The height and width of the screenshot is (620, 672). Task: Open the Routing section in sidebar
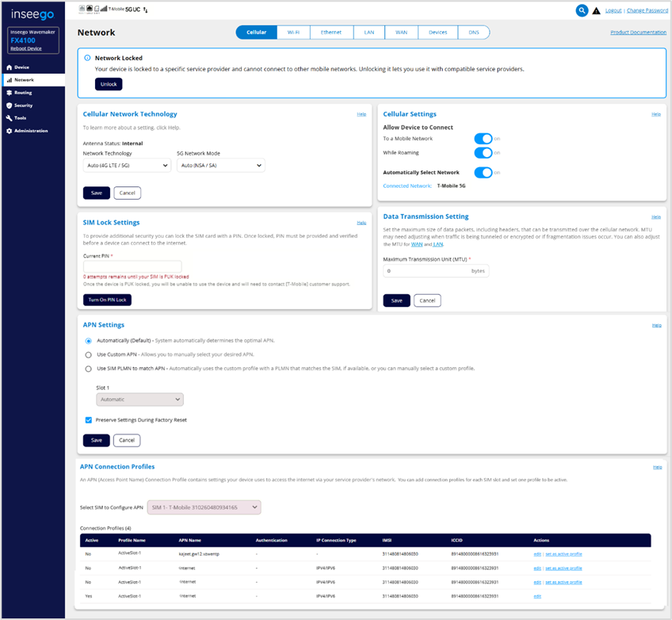point(23,93)
